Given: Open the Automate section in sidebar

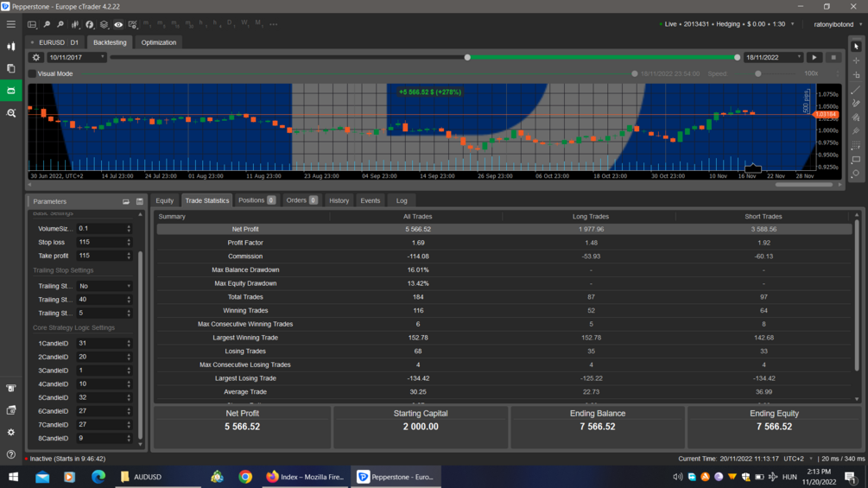Looking at the screenshot, I should pos(11,90).
